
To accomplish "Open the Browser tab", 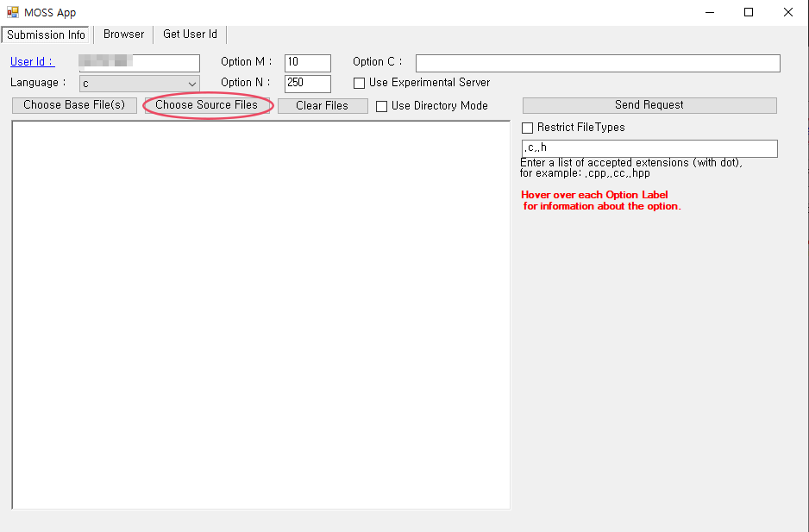I will (x=124, y=34).
